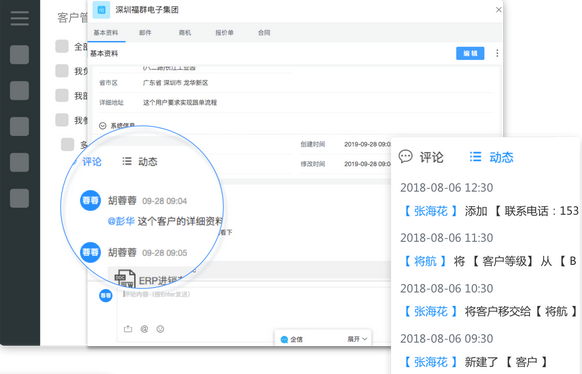The image size is (582, 374).
Task: Click the 修改时间 value 2019-09-28
Action: (x=367, y=164)
